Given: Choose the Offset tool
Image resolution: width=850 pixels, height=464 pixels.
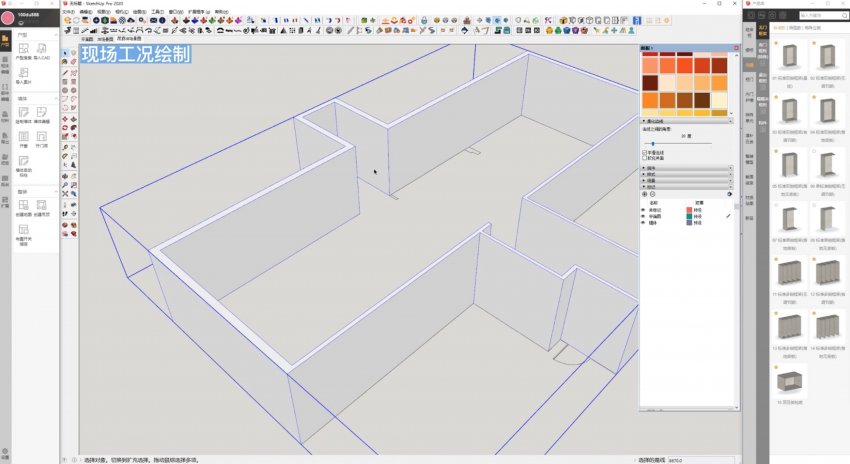Looking at the screenshot, I should click(73, 136).
